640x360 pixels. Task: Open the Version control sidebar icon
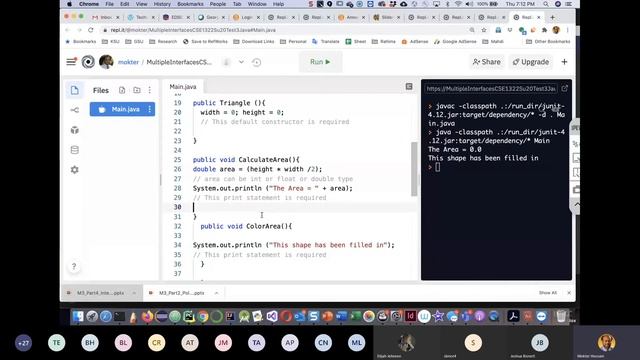point(75,110)
